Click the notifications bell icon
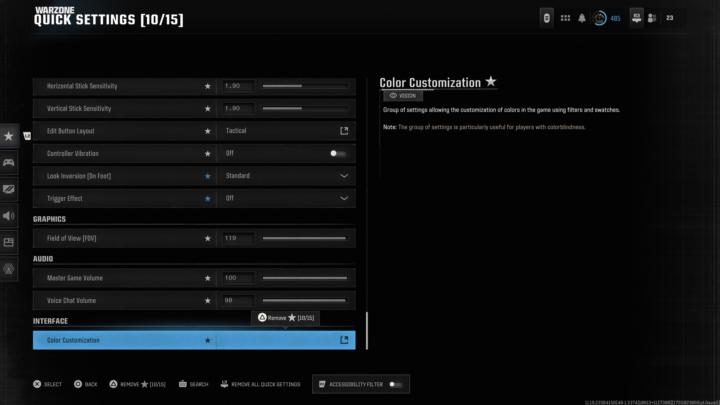 pyautogui.click(x=582, y=18)
